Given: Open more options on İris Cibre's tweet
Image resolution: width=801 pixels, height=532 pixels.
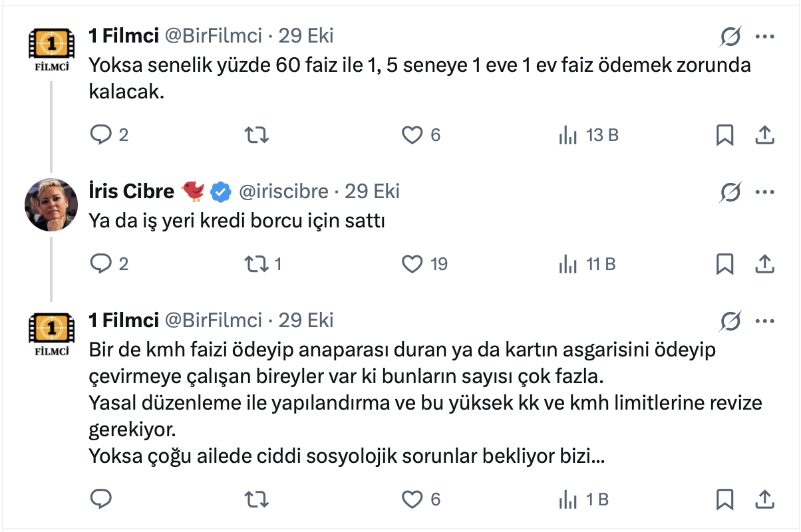Looking at the screenshot, I should pos(765,192).
